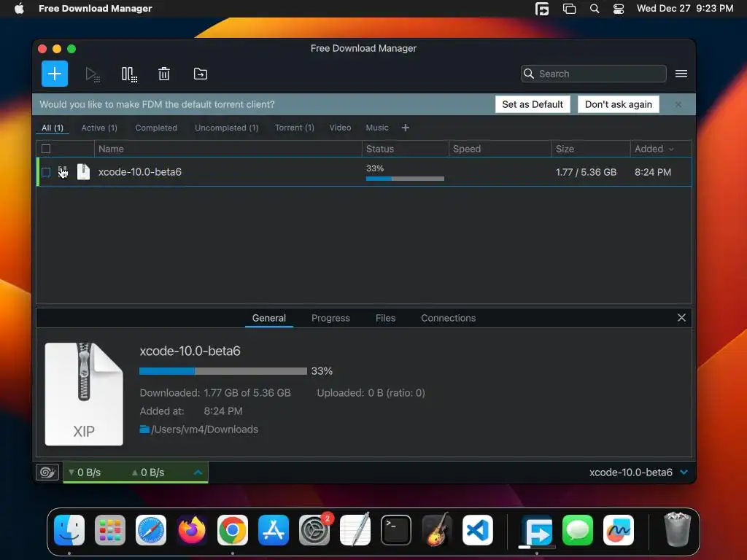The image size is (747, 560).
Task: Open the Connections details tab
Action: (449, 318)
